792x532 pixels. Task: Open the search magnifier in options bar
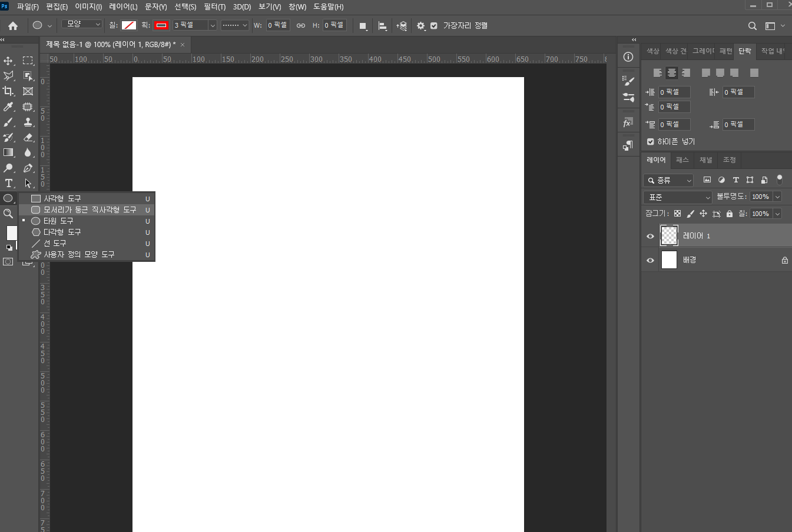[752, 26]
